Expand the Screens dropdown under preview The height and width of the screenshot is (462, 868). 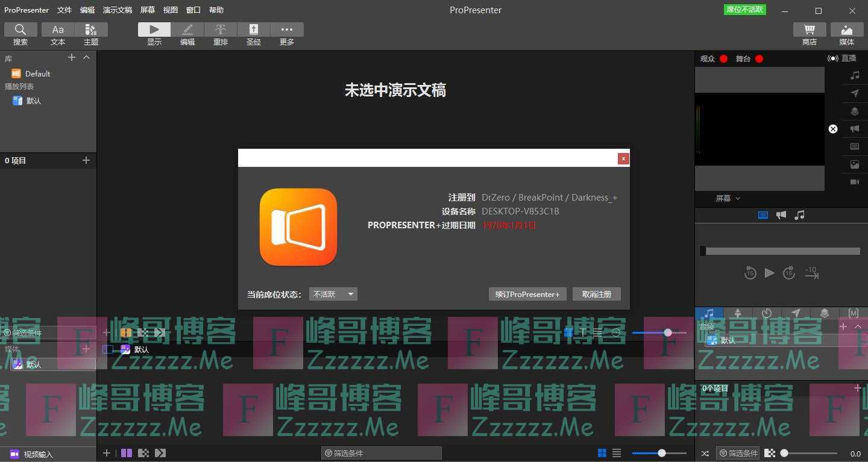[728, 198]
